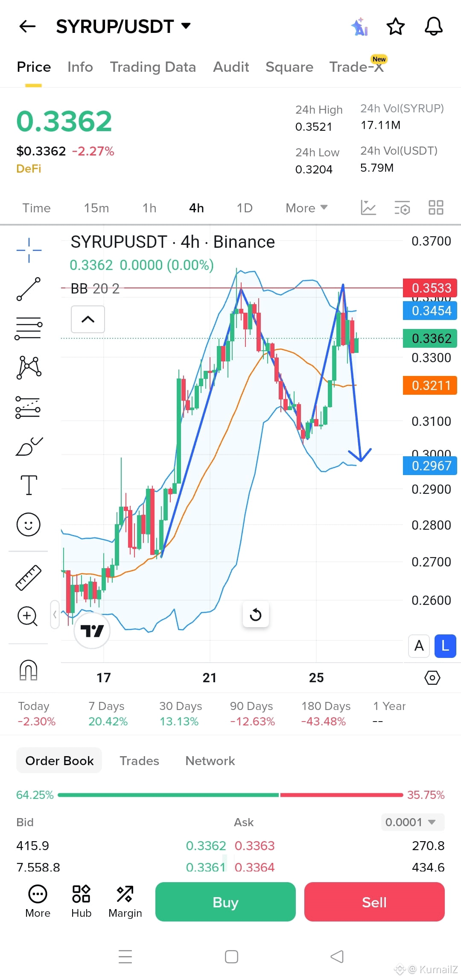Image resolution: width=461 pixels, height=980 pixels.
Task: Select the ruler measure tool
Action: point(29,578)
